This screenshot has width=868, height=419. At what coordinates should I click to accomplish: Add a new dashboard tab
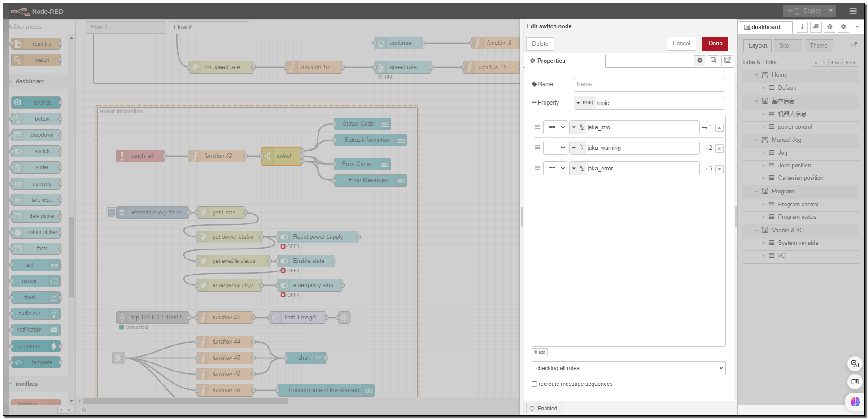click(836, 63)
